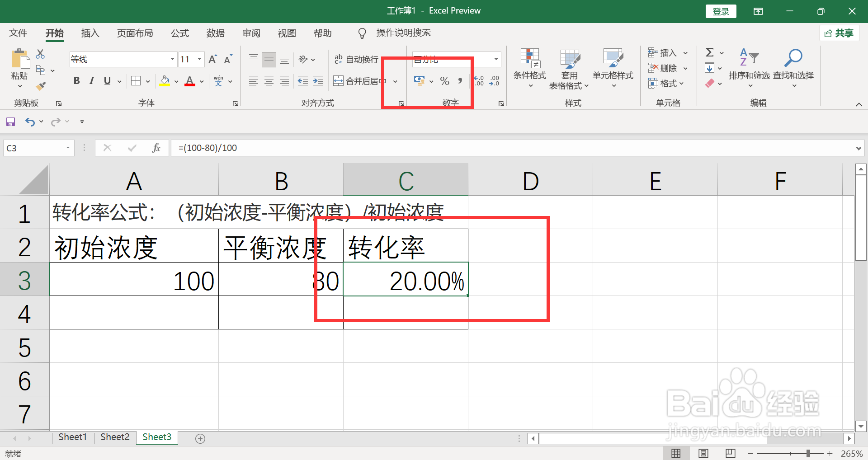Click the insert function fx icon

(156, 148)
